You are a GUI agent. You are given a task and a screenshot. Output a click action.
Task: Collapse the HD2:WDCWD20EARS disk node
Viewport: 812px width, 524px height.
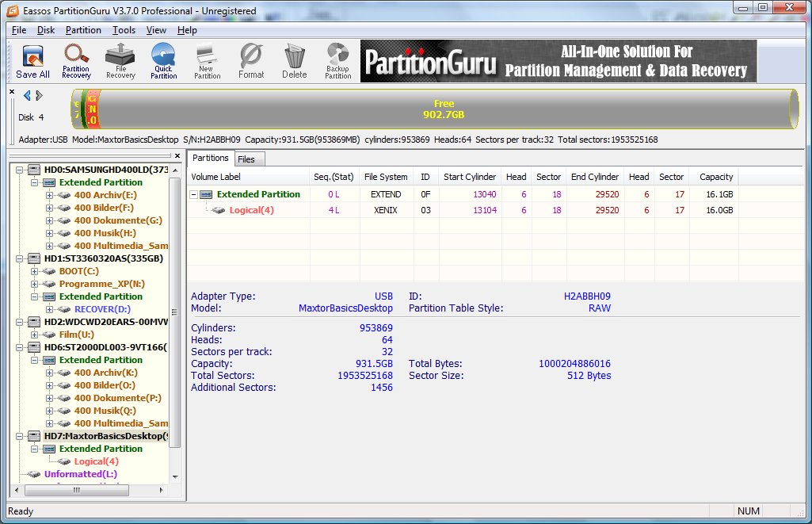click(20, 322)
